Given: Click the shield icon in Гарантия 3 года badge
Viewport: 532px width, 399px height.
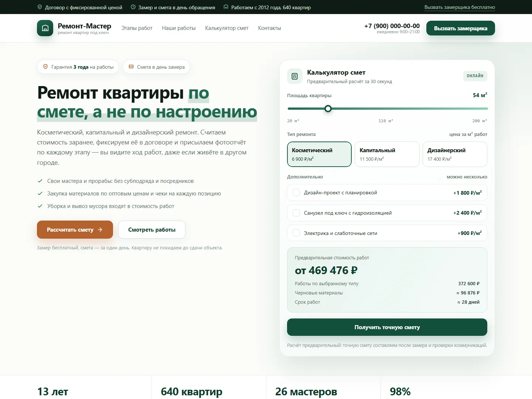Looking at the screenshot, I should [x=45, y=67].
